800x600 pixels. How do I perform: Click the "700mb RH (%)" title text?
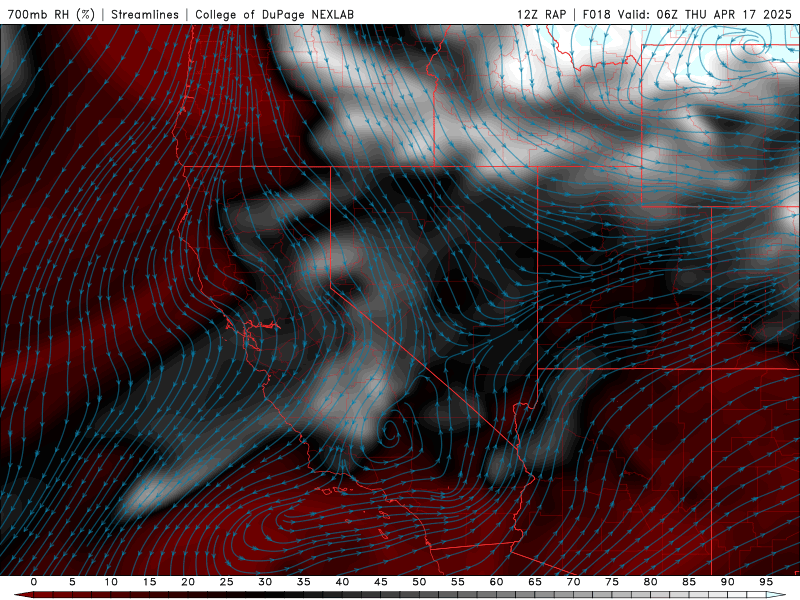pyautogui.click(x=51, y=14)
